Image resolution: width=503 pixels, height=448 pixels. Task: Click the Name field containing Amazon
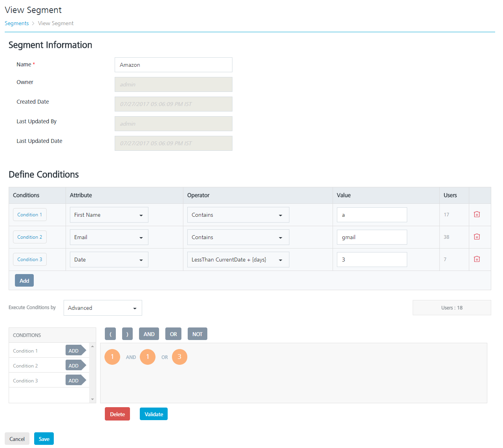click(x=173, y=64)
